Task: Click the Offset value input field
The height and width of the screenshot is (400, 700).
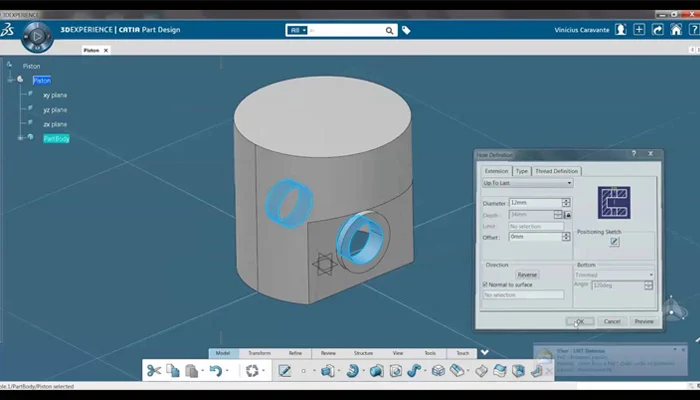Action: tap(534, 237)
